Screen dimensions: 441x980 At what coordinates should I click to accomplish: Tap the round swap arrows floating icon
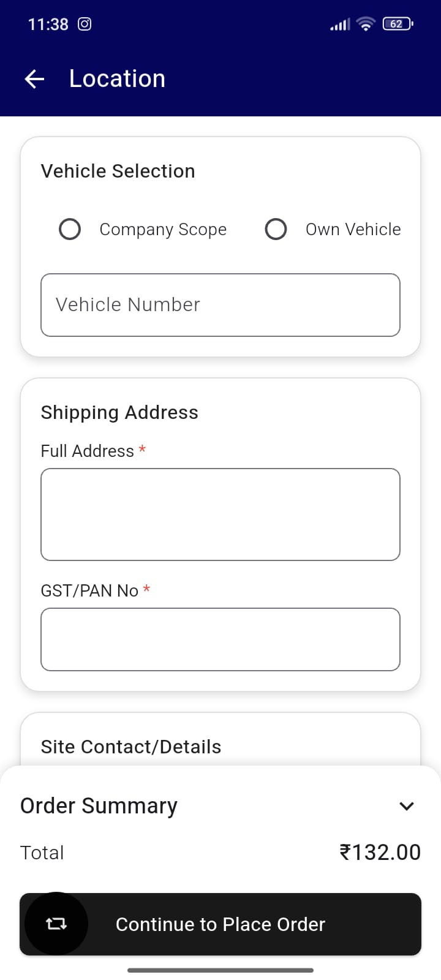(x=56, y=924)
